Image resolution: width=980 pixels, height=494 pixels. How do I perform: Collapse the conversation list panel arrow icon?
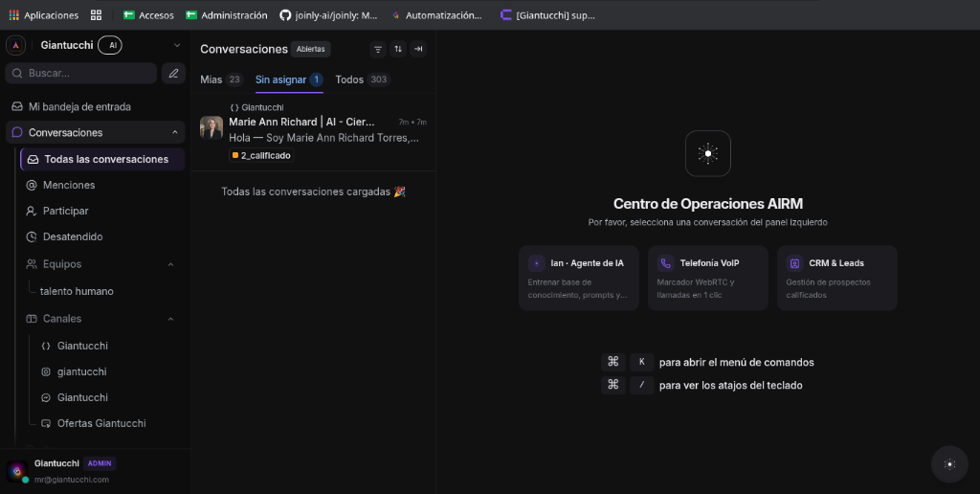click(x=418, y=49)
